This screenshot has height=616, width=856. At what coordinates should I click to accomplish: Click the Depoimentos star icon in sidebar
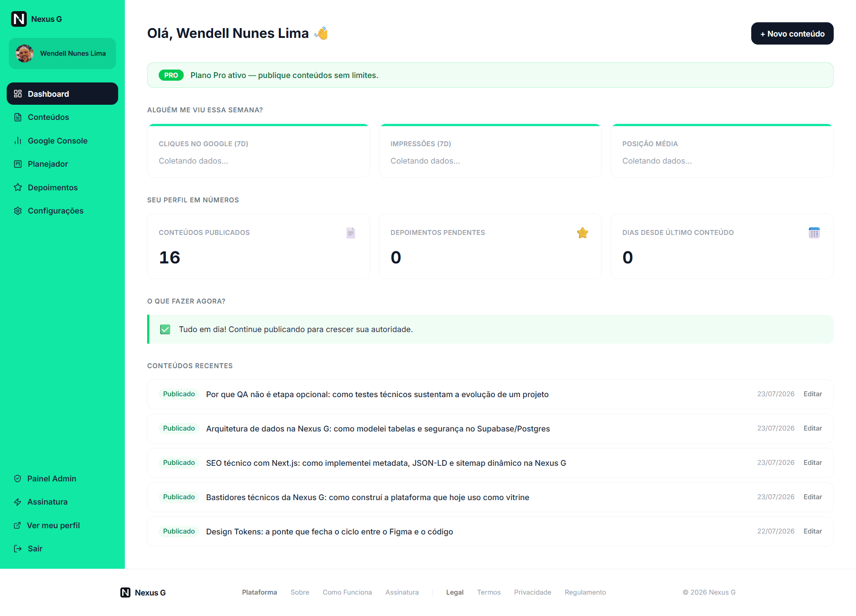tap(18, 188)
